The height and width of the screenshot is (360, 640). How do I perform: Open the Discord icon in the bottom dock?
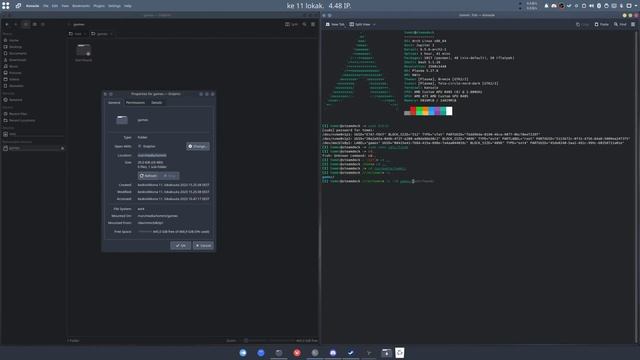pos(333,353)
